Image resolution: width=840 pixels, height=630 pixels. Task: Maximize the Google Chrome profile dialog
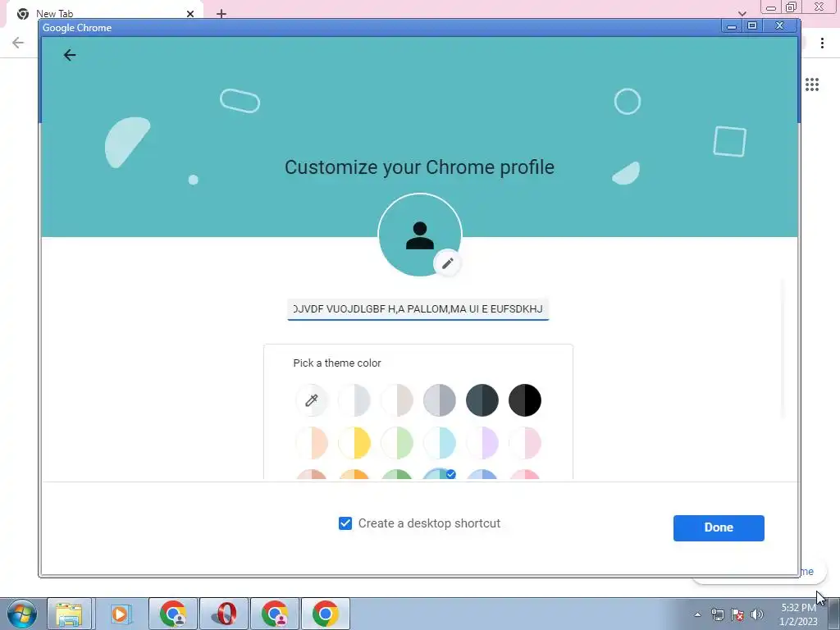[752, 25]
